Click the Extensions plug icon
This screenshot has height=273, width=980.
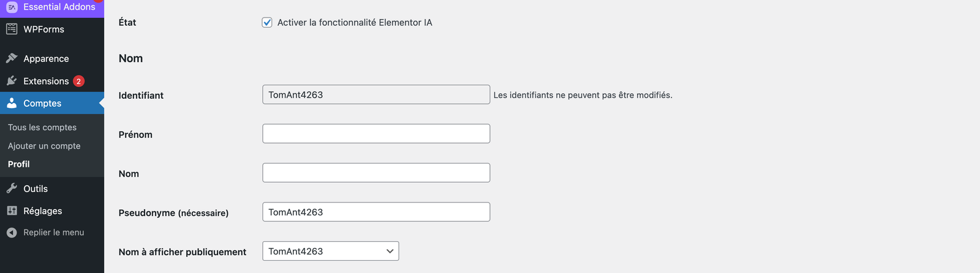(12, 81)
